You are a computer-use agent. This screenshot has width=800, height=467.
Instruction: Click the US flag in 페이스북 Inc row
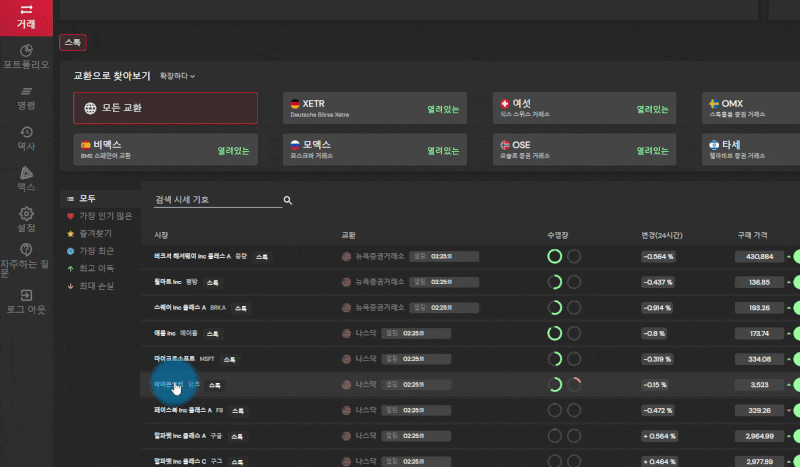[x=346, y=410]
